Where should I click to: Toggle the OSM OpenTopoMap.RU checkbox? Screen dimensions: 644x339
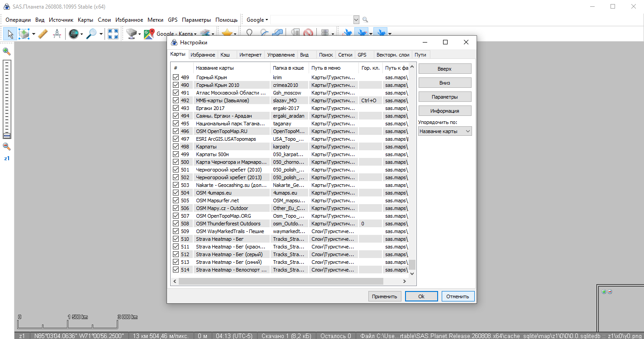click(x=176, y=131)
